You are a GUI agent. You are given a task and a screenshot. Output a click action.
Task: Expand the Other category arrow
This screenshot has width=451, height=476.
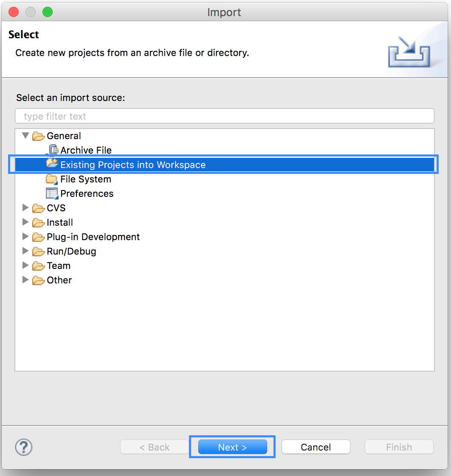[x=25, y=280]
